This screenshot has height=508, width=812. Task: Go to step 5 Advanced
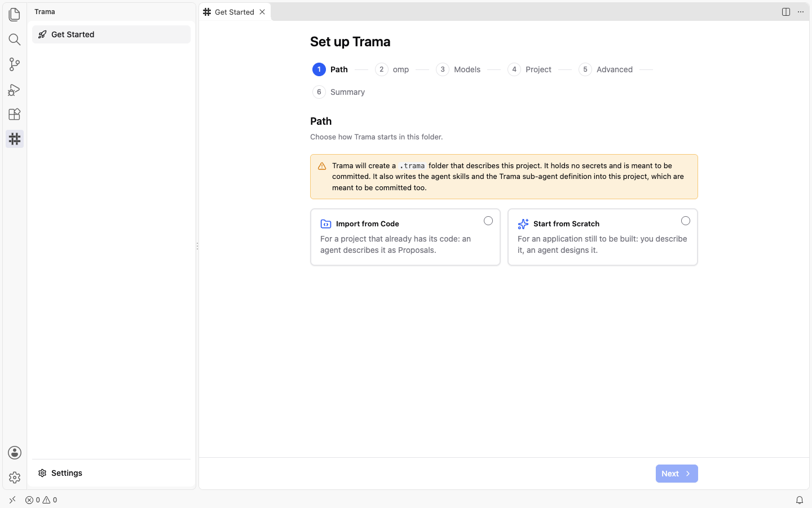click(x=606, y=69)
